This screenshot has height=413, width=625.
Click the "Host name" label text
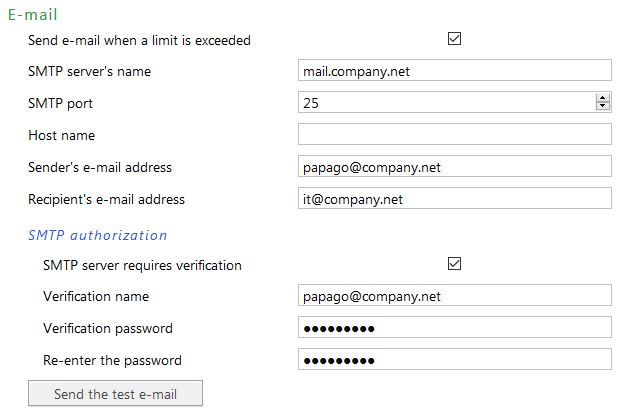[62, 135]
